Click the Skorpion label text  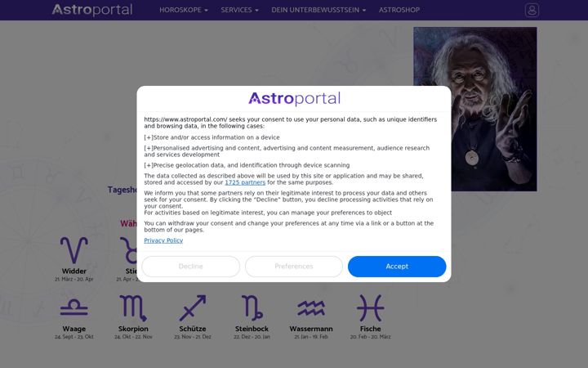[x=133, y=329]
